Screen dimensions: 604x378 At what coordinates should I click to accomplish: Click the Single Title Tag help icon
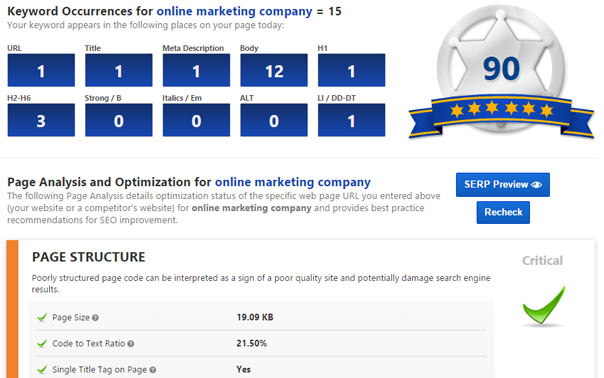pyautogui.click(x=153, y=370)
